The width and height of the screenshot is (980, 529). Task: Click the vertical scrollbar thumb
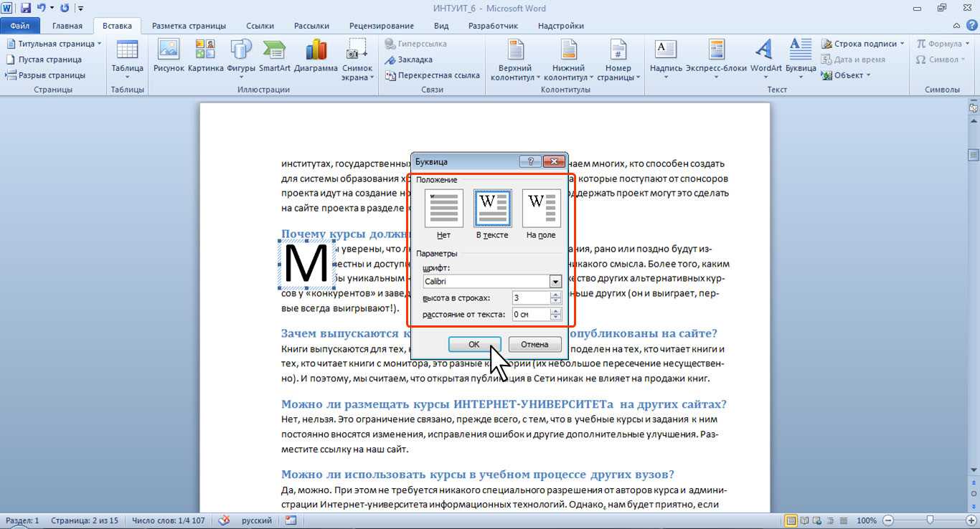(974, 154)
